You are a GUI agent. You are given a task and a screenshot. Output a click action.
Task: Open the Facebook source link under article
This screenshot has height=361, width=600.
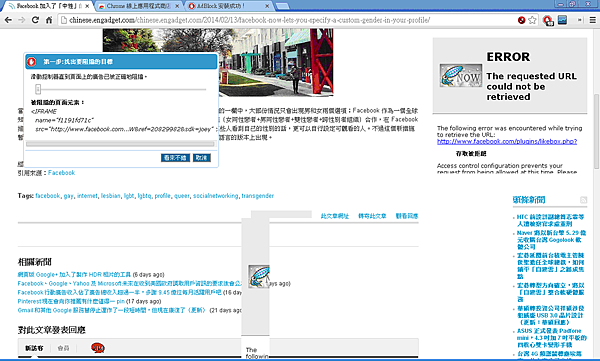[62, 173]
